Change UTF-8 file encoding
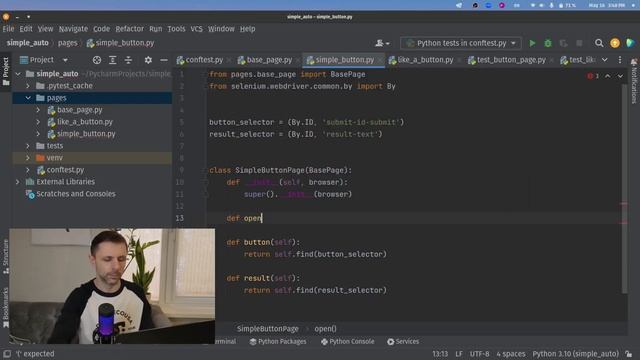 click(x=479, y=354)
